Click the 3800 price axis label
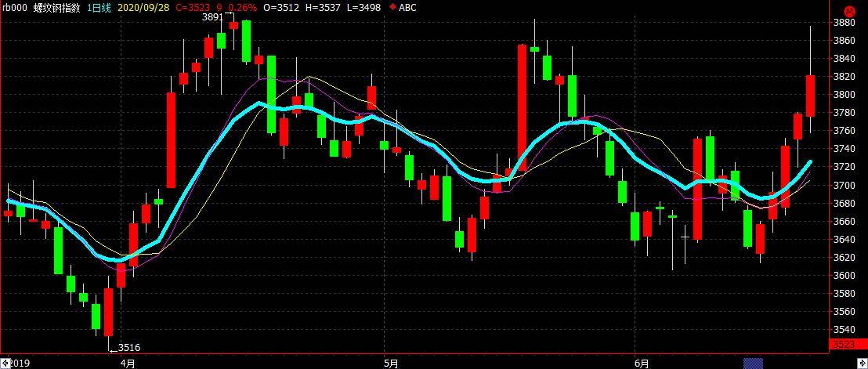Screen dimensions: 868x369 tap(844, 95)
